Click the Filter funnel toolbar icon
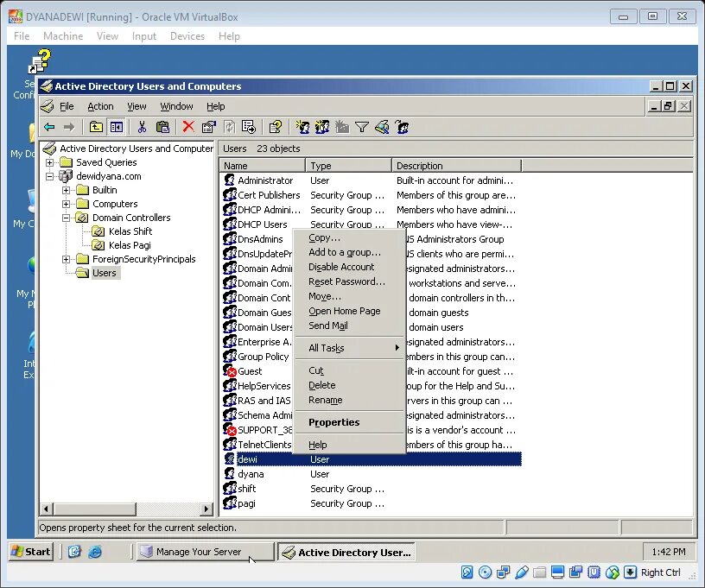 pos(362,128)
